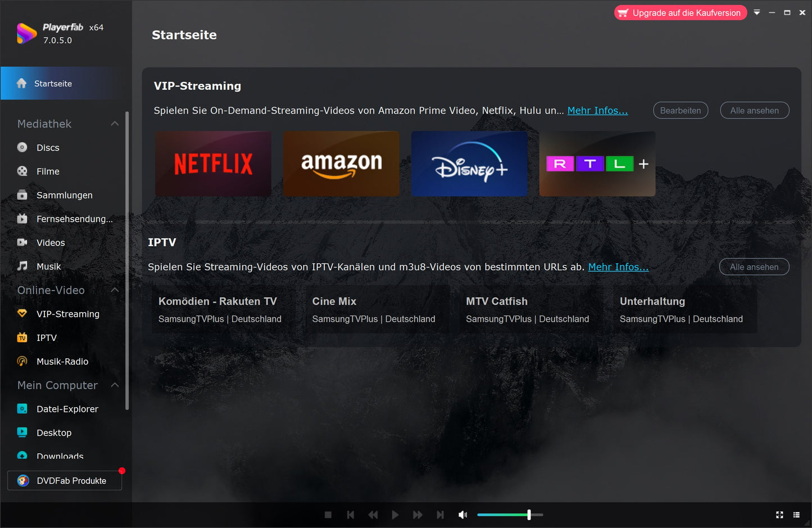The width and height of the screenshot is (812, 528).
Task: Collapse the Mein Computer section
Action: (115, 385)
